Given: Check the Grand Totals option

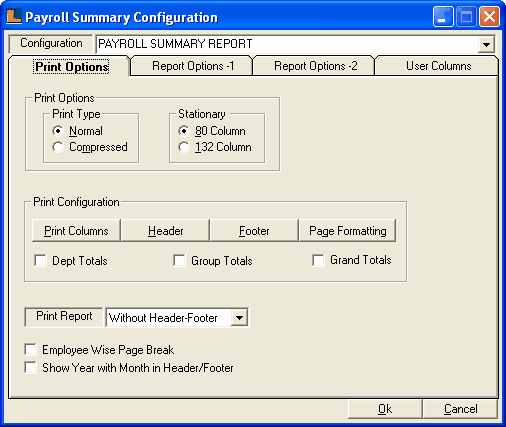Looking at the screenshot, I should [318, 260].
